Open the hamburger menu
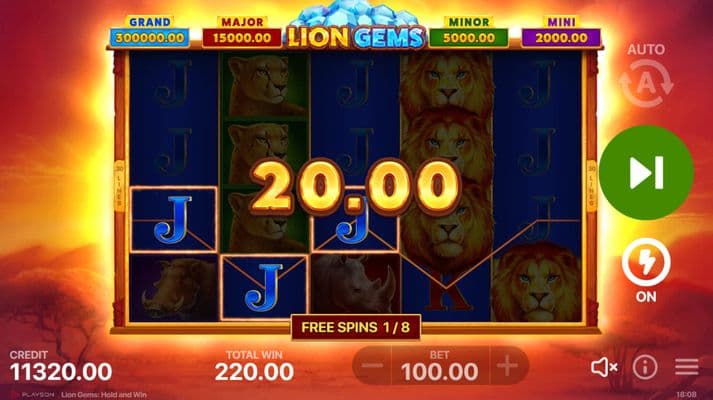The width and height of the screenshot is (713, 400). (x=687, y=367)
